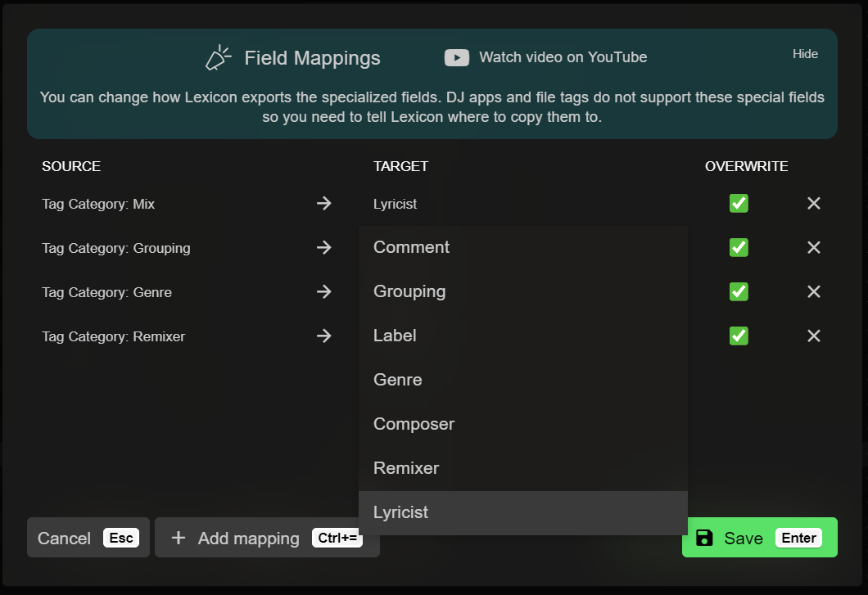Screen dimensions: 868x595
Task: Click the arrow beside Tag Category: Mix
Action: [324, 204]
